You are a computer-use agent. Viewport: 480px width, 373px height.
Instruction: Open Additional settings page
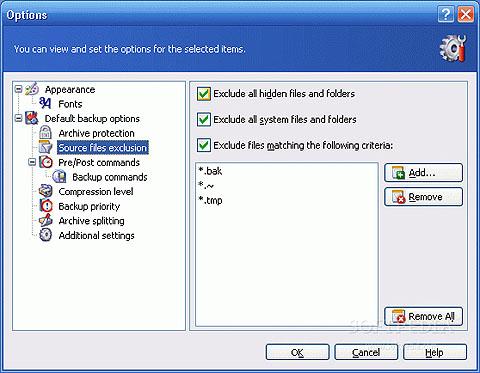96,235
